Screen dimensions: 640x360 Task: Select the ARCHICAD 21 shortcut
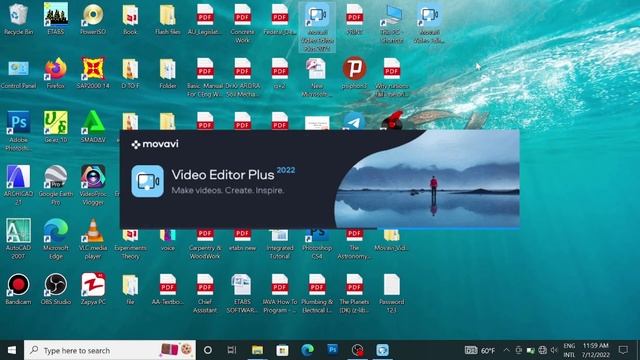18,184
